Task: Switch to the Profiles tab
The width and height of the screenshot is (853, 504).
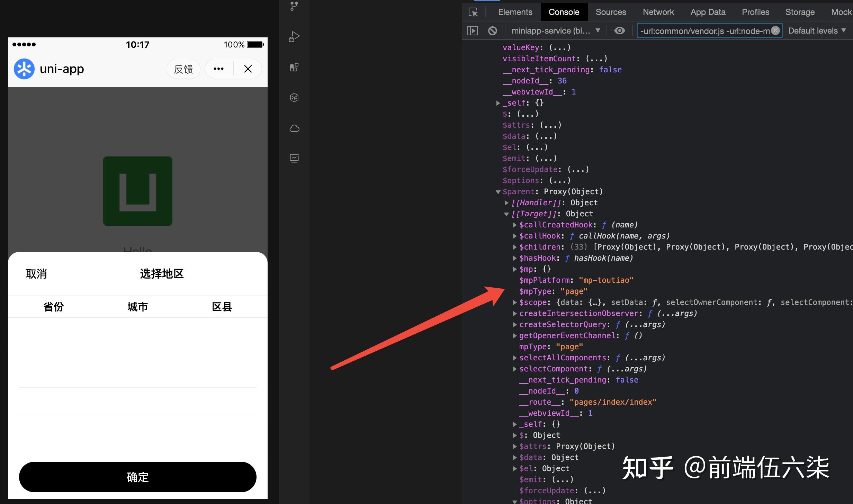Action: coord(756,12)
